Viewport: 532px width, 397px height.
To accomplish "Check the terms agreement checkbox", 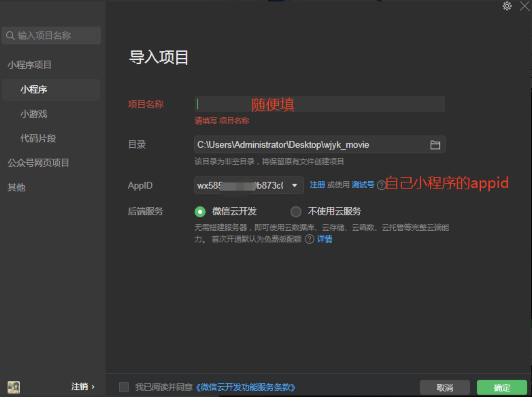I will tap(124, 387).
